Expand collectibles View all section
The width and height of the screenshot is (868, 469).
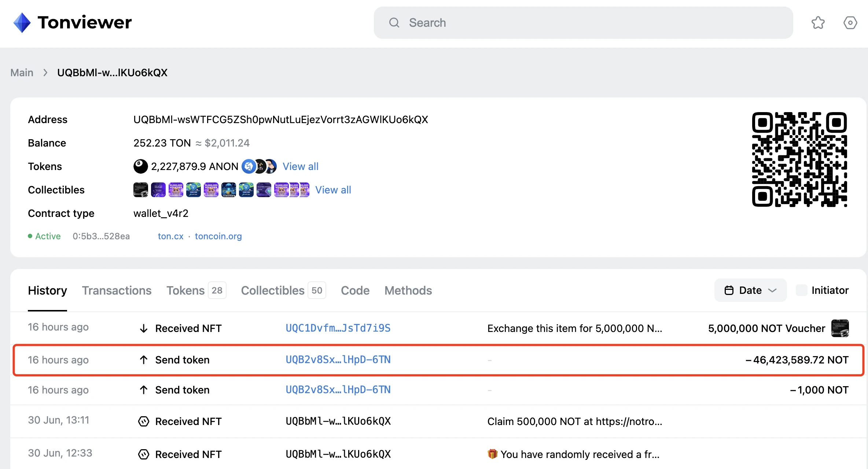[x=334, y=189]
